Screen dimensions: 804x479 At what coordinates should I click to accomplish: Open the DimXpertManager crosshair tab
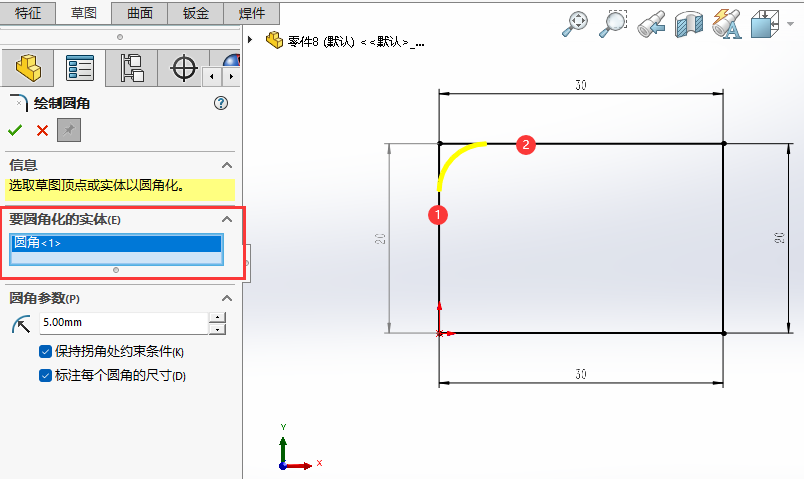point(184,68)
